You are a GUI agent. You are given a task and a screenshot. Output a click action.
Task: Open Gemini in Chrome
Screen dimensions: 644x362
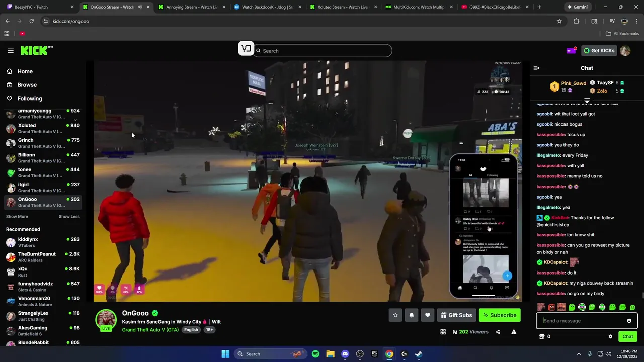[577, 7]
